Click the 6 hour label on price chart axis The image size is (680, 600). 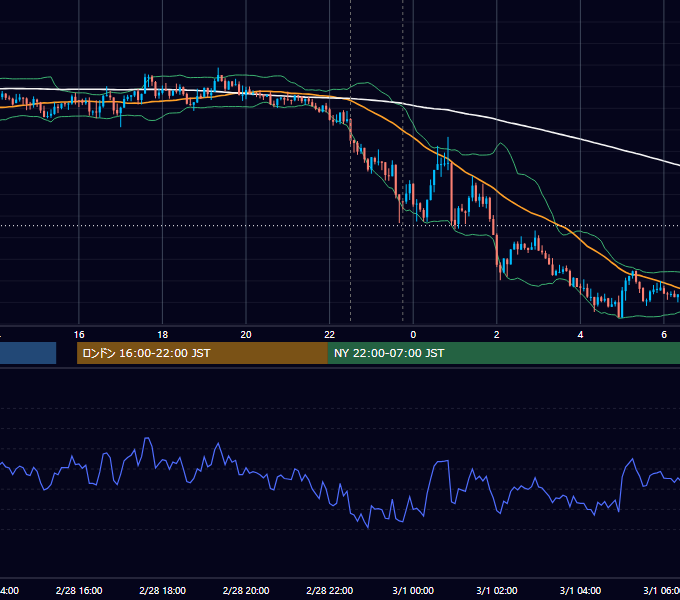pyautogui.click(x=664, y=335)
